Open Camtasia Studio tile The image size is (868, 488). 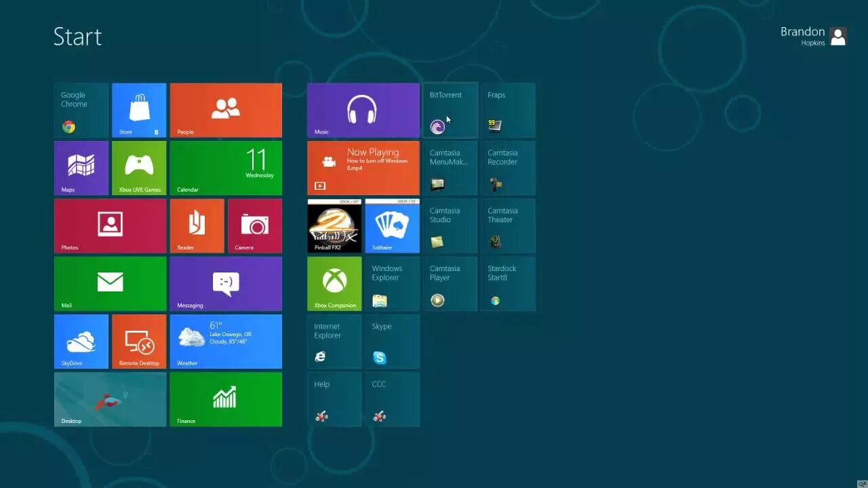click(450, 226)
